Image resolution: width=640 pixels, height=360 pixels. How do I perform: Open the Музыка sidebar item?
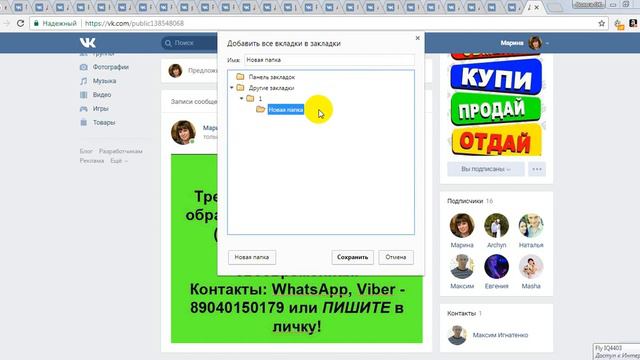[x=98, y=81]
